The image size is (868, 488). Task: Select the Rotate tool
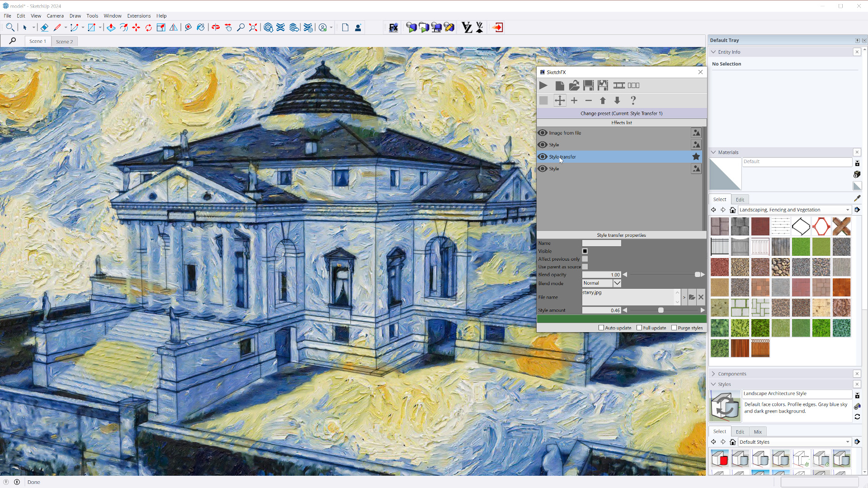pos(148,28)
